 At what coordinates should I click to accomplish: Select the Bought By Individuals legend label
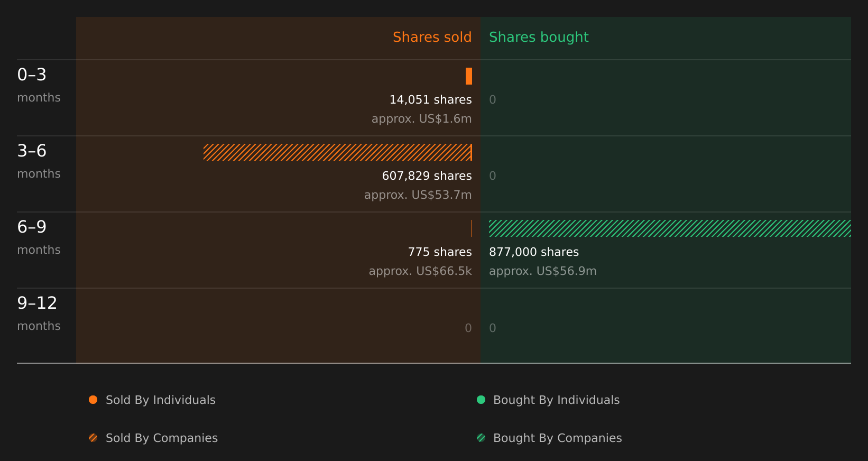(556, 400)
